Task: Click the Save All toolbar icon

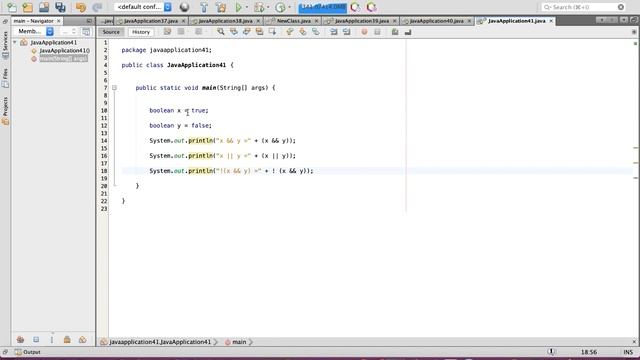Action: (60, 7)
